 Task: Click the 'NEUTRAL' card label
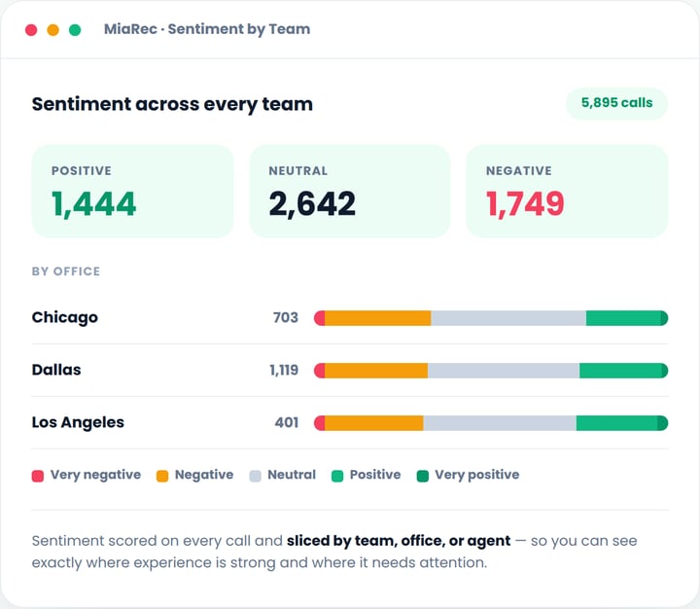(298, 170)
